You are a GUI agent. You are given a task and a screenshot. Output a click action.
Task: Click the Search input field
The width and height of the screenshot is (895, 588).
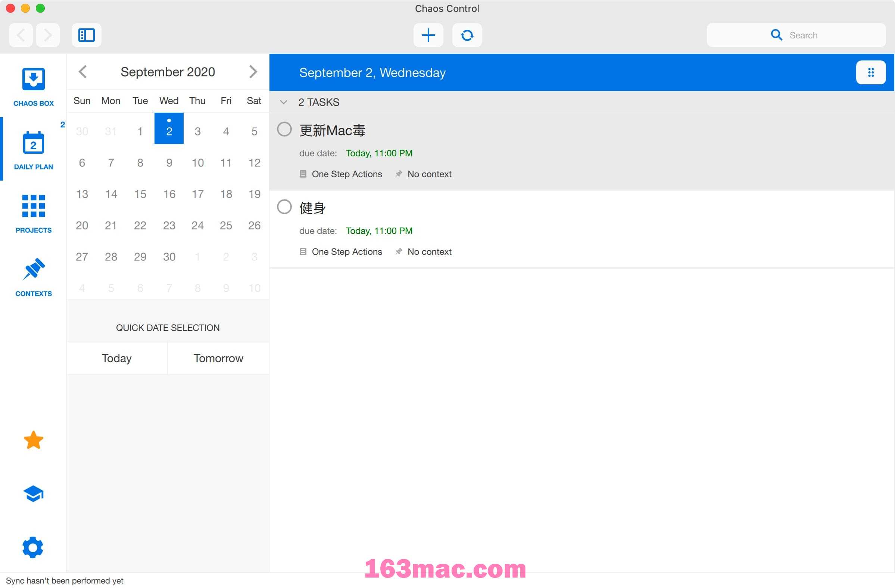796,35
